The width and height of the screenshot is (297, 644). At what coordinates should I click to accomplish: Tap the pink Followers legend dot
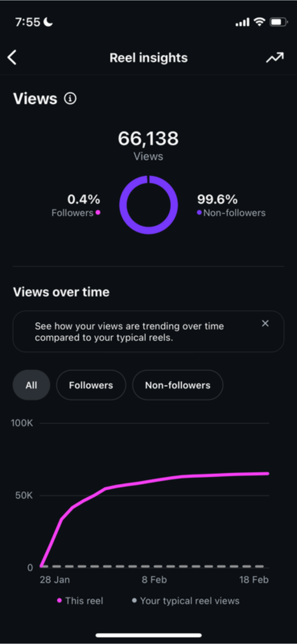click(x=98, y=213)
